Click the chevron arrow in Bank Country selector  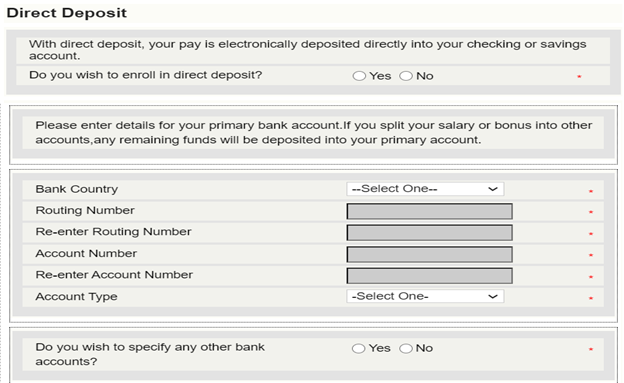493,189
